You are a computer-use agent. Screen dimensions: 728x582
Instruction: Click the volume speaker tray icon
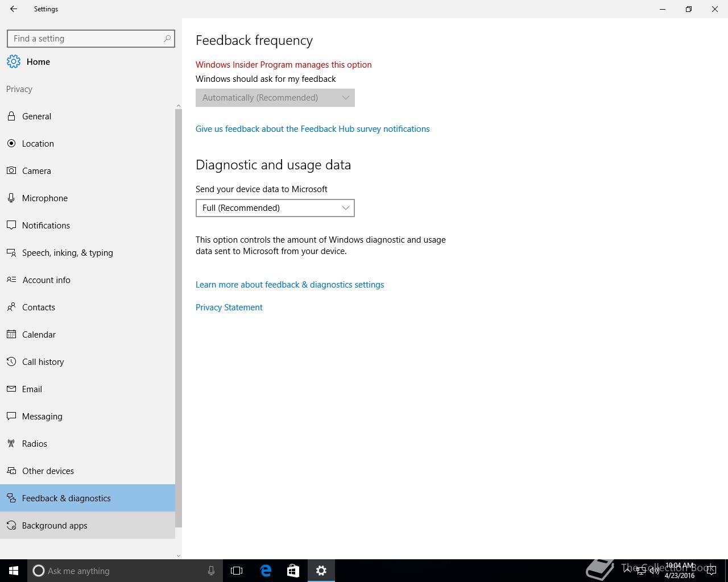pyautogui.click(x=654, y=571)
